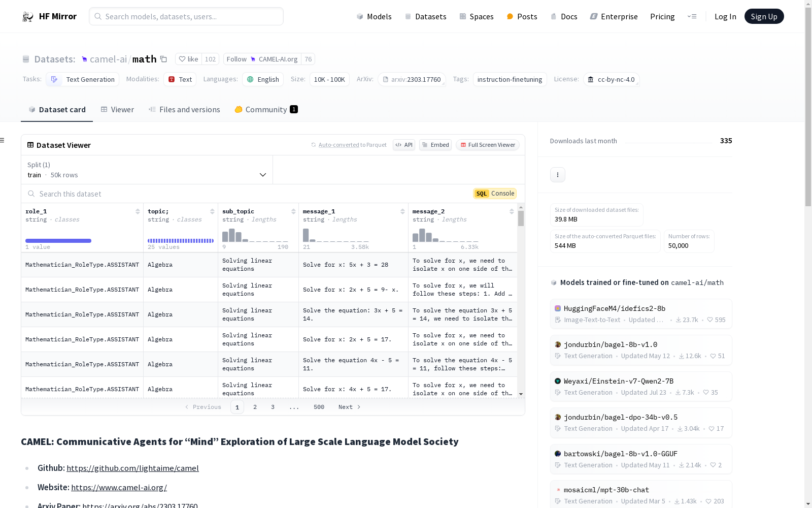812x508 pixels.
Task: Open the Full Screen Viewer
Action: pyautogui.click(x=488, y=145)
